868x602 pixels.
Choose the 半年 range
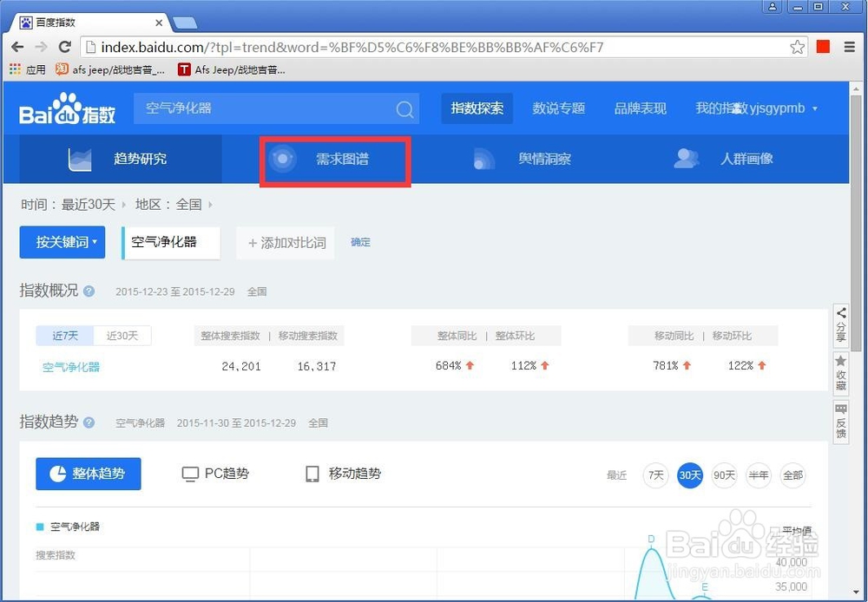759,475
